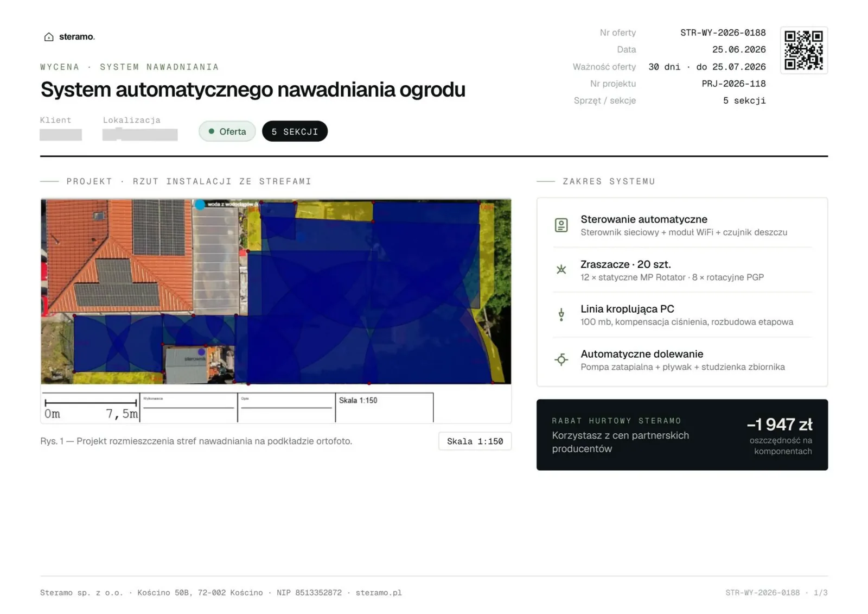This screenshot has height=614, width=868.
Task: Click the Rys. 1 figure caption
Action: 196,441
